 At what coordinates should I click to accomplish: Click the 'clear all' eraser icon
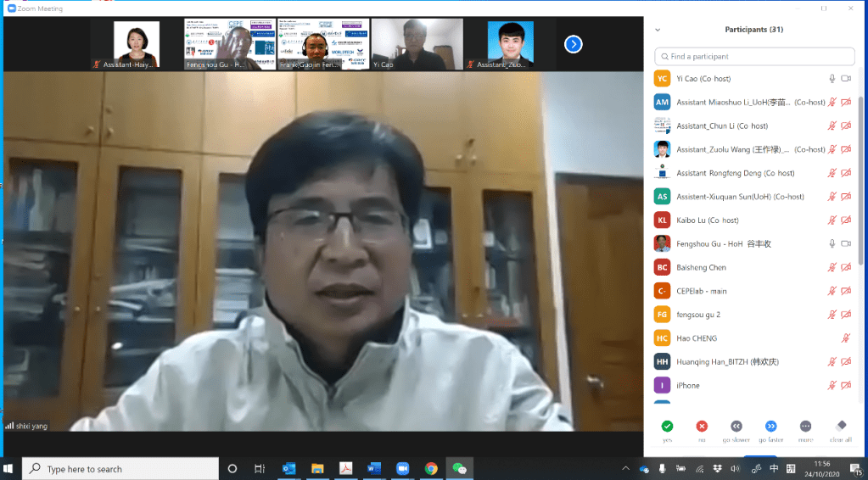point(840,426)
